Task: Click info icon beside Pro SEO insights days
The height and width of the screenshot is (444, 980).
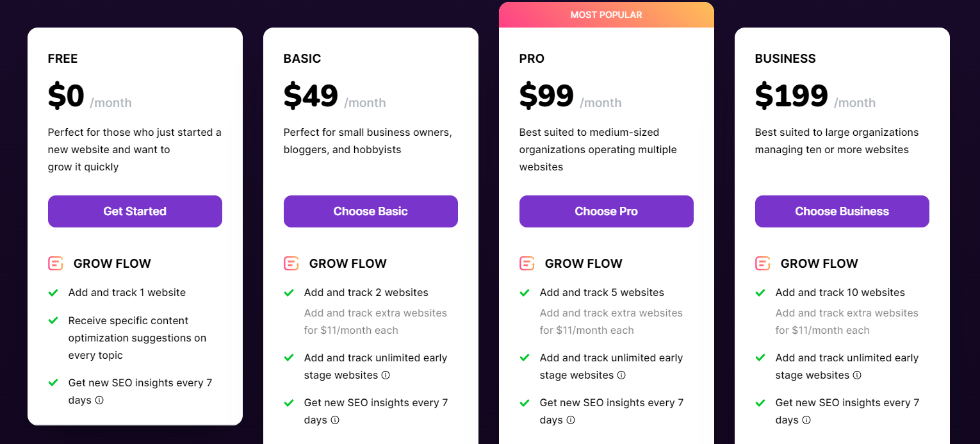Action: pyautogui.click(x=571, y=420)
